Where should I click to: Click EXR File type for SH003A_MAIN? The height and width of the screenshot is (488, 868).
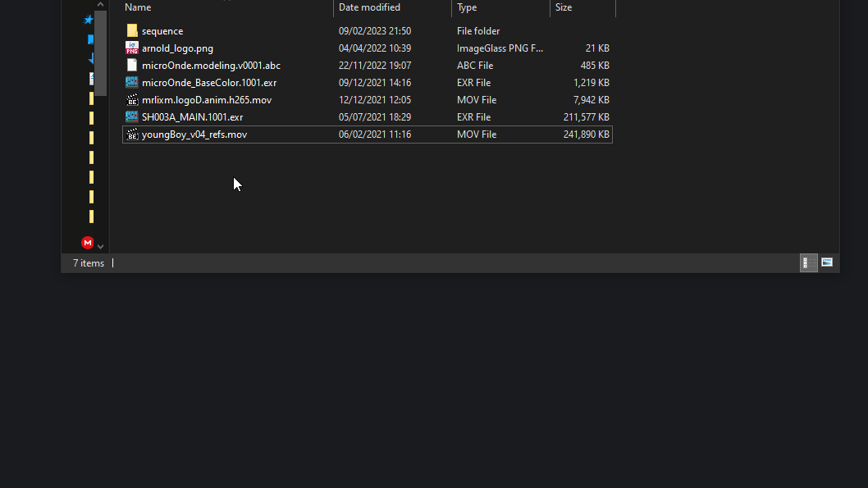pos(474,116)
